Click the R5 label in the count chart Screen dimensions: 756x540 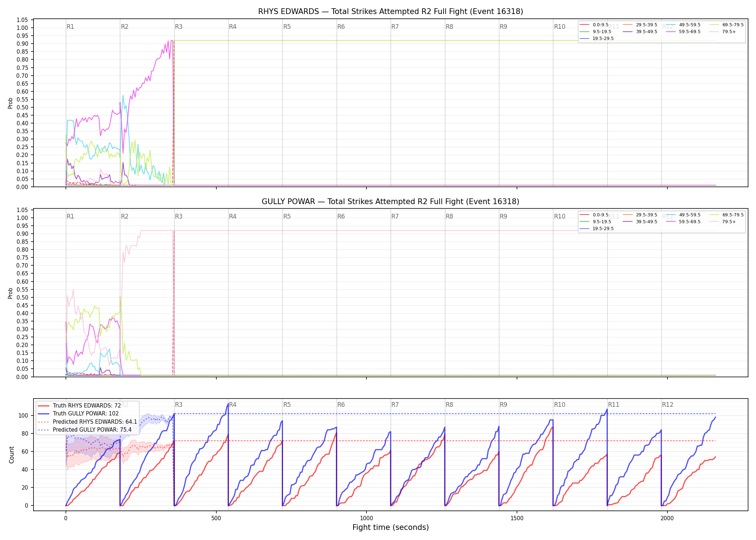click(x=287, y=405)
